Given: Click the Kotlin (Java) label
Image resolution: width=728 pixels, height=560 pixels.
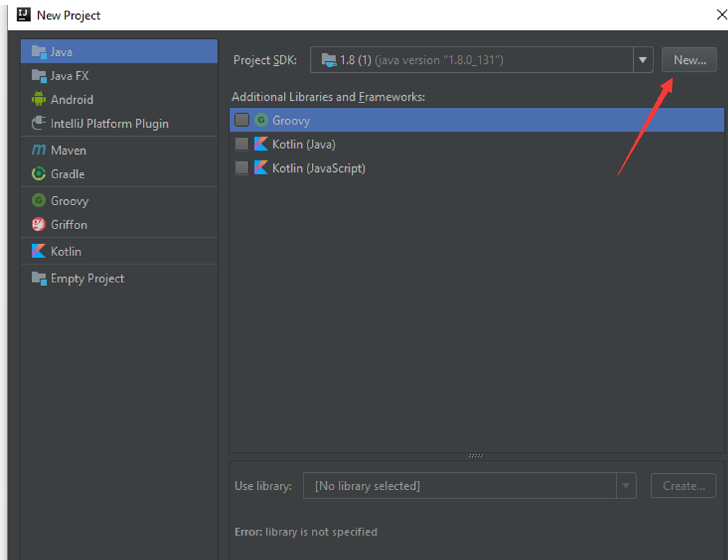Looking at the screenshot, I should pos(304,145).
